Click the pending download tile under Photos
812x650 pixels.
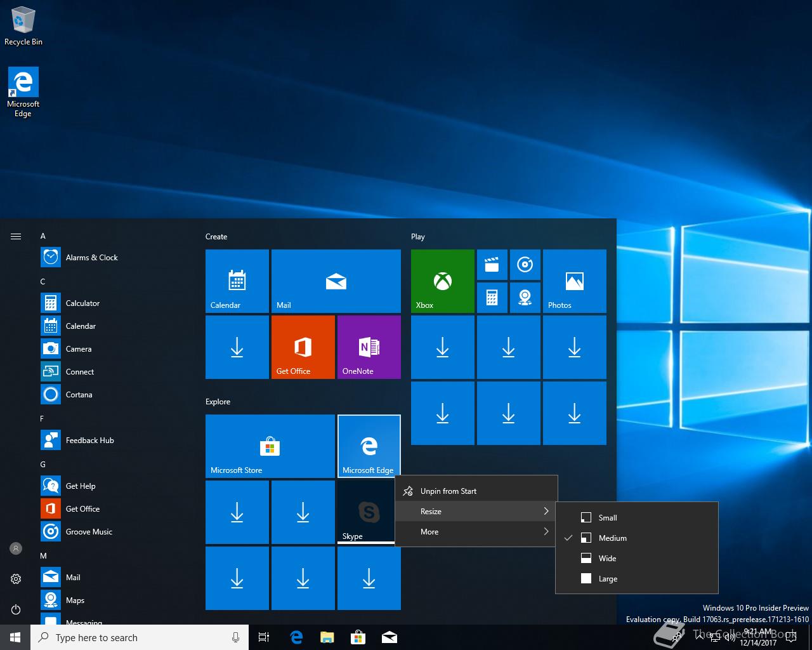(575, 347)
